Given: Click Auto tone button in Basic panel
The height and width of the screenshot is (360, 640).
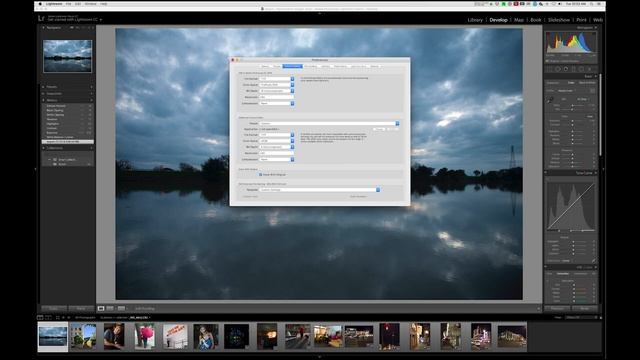Looking at the screenshot, I should pos(590,116).
